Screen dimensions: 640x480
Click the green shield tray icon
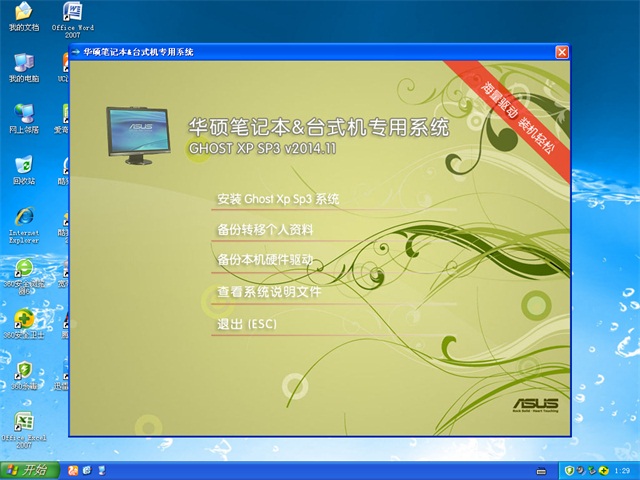(x=569, y=471)
